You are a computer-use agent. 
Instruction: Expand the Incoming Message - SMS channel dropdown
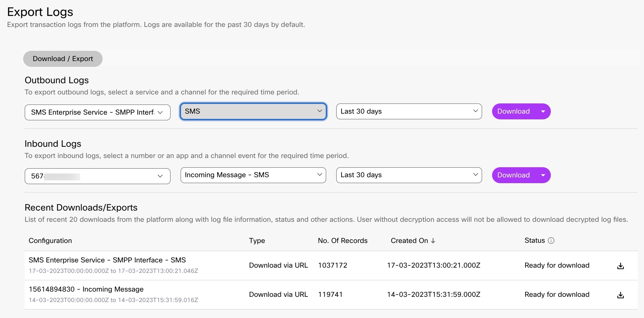253,175
